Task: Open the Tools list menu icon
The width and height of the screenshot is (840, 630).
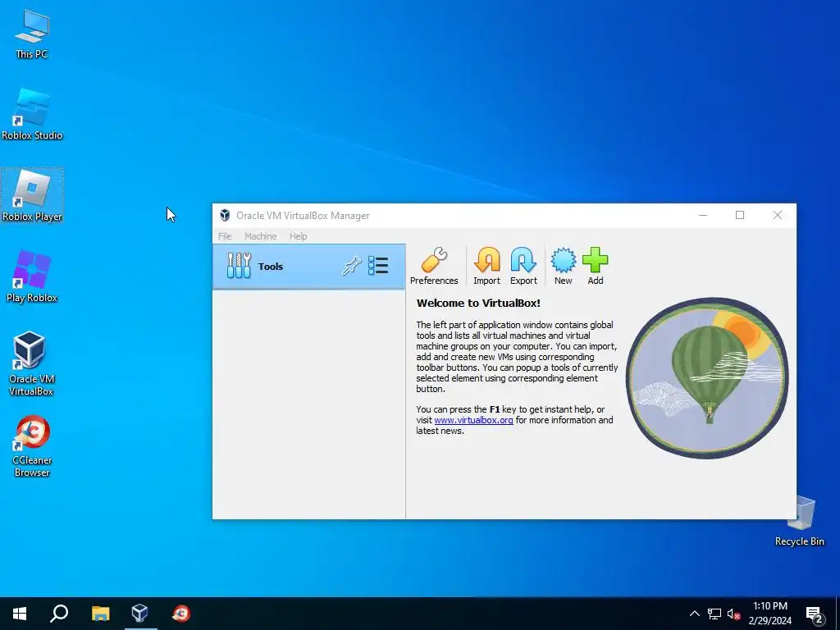Action: pyautogui.click(x=378, y=266)
